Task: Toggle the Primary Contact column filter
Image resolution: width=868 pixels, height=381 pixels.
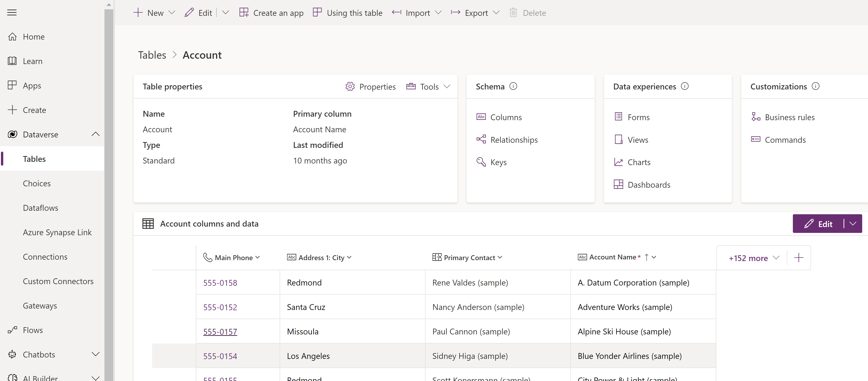Action: coord(499,257)
